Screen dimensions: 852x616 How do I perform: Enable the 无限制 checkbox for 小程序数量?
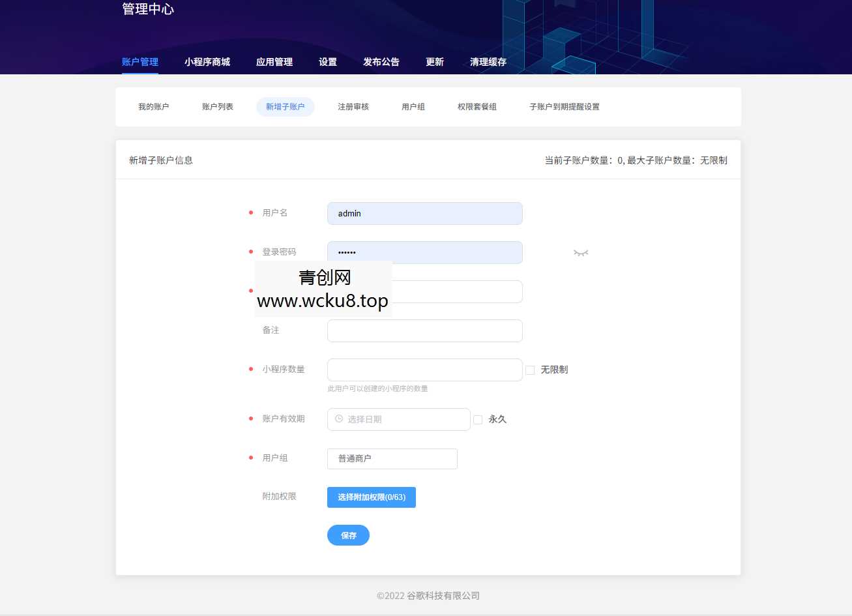click(x=529, y=370)
